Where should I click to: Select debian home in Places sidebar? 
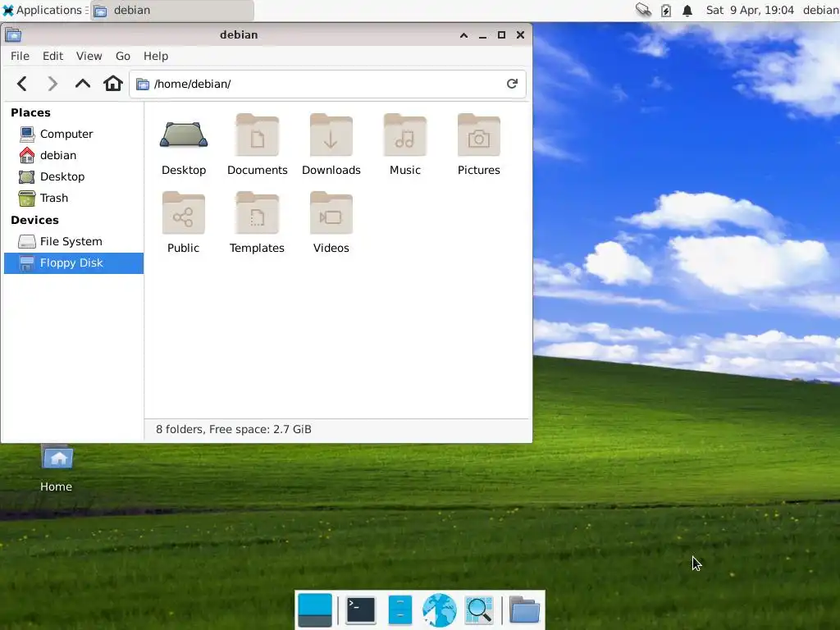(73, 155)
